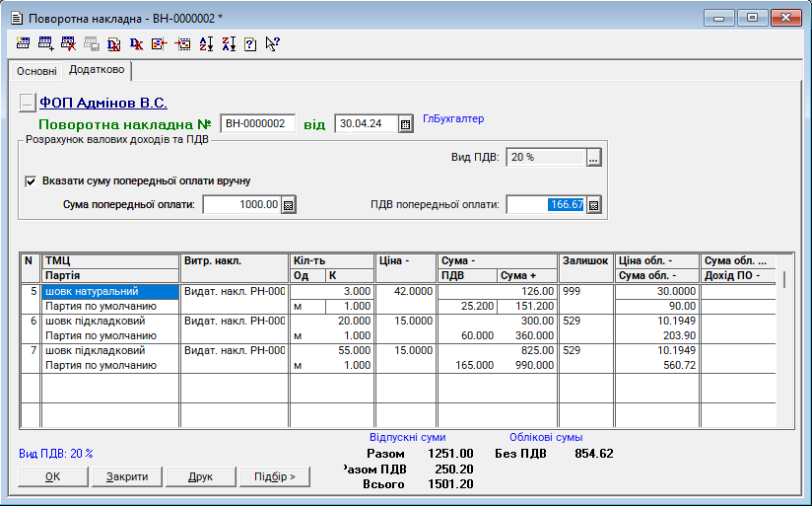This screenshot has height=506, width=812.
Task: Open calculator beside ПДВ попередньої оплати field
Action: coord(593,205)
